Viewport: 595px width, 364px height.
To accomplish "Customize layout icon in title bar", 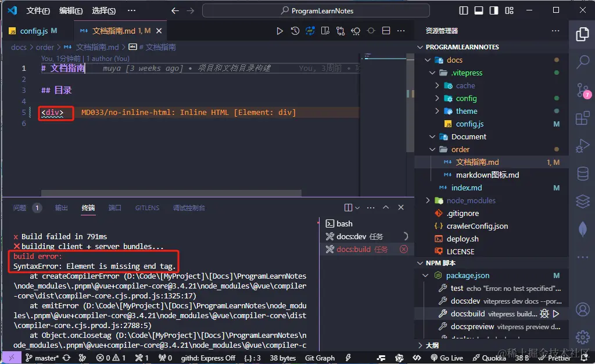I will point(509,10).
